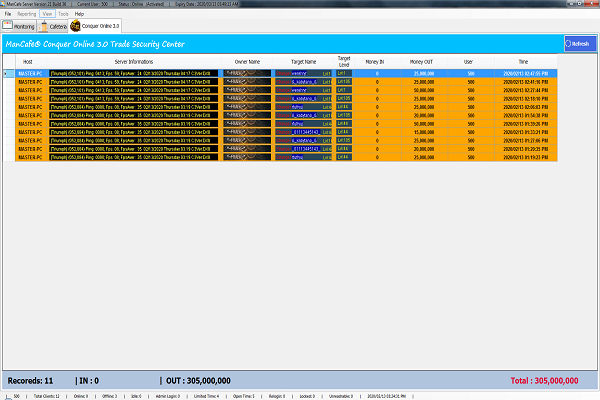This screenshot has width=600, height=400.
Task: Select the 15,000,000 Money OUT cell
Action: coord(424,132)
